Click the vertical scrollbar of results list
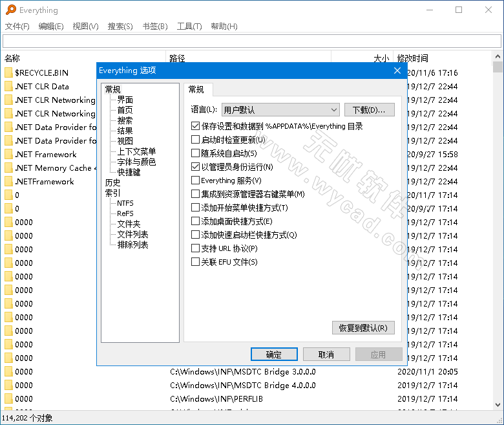504x425 pixels. pos(498,226)
